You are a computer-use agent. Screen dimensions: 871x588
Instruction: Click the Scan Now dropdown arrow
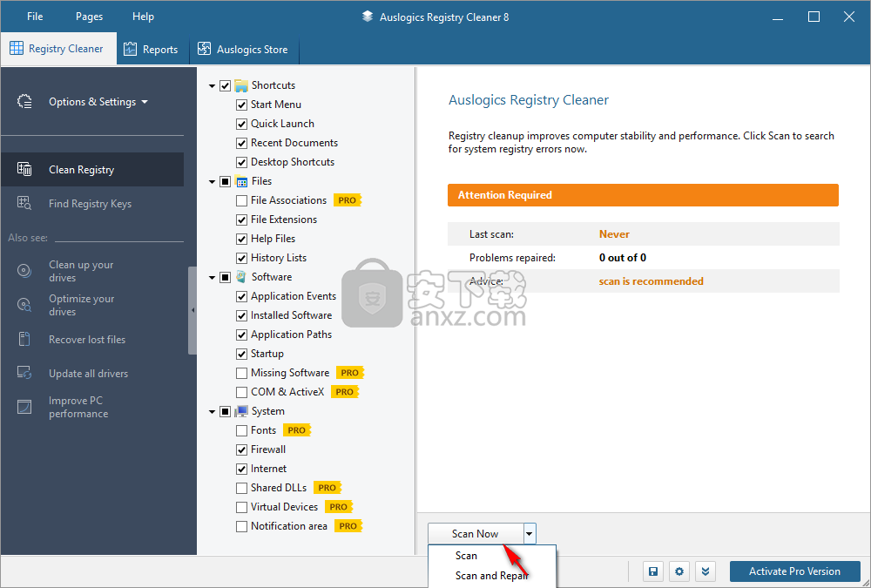[530, 534]
